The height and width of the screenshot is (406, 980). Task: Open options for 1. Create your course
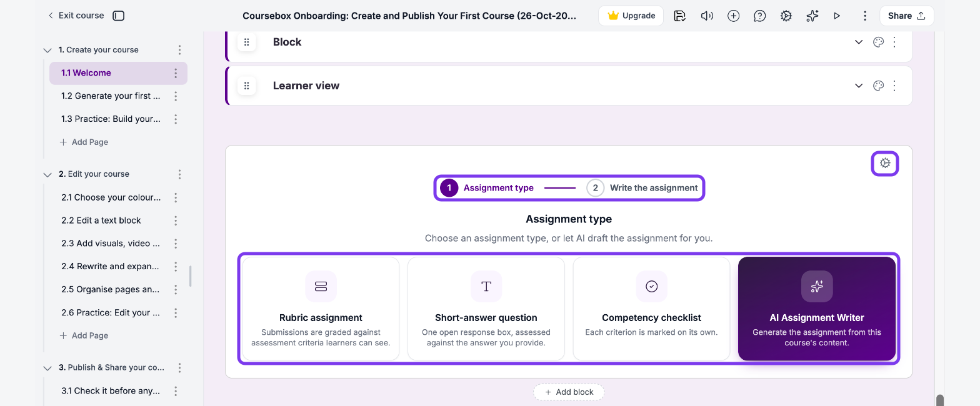179,50
